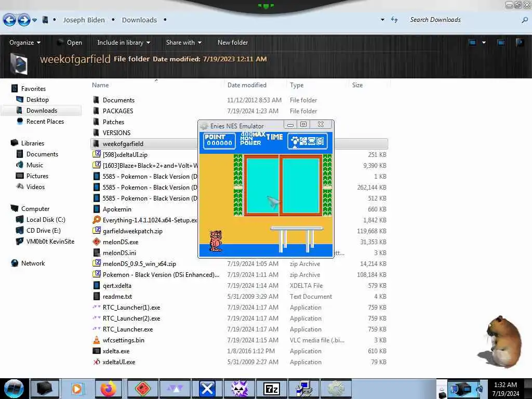Screen dimensions: 532x399
Task: Open the purple spiky face taskbar icon
Action: pyautogui.click(x=239, y=389)
